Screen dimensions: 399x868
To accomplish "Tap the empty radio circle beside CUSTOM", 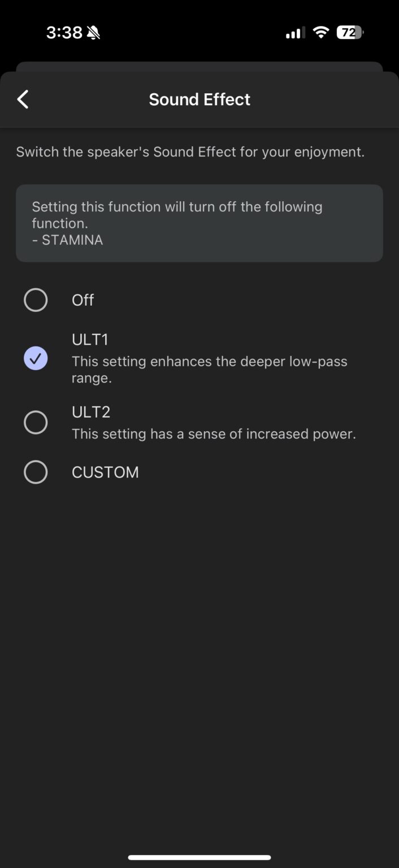I will [x=36, y=472].
